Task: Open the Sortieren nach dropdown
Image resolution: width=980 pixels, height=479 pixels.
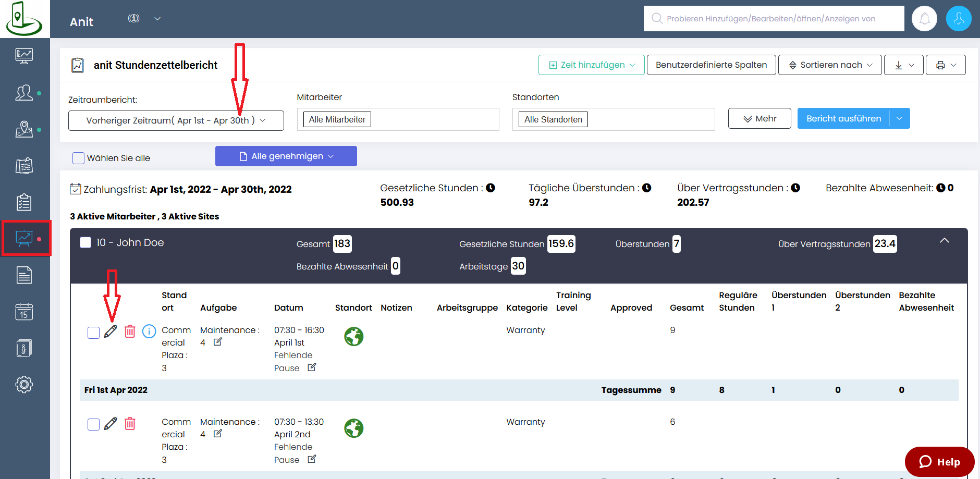Action: pyautogui.click(x=830, y=65)
